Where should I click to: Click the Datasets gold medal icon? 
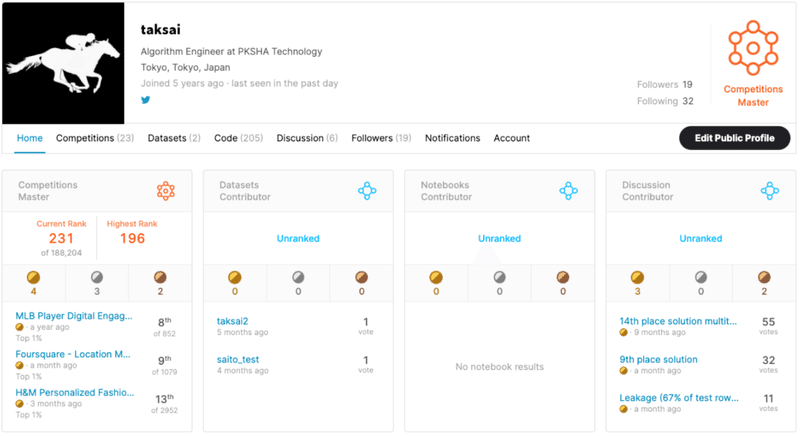pyautogui.click(x=235, y=277)
